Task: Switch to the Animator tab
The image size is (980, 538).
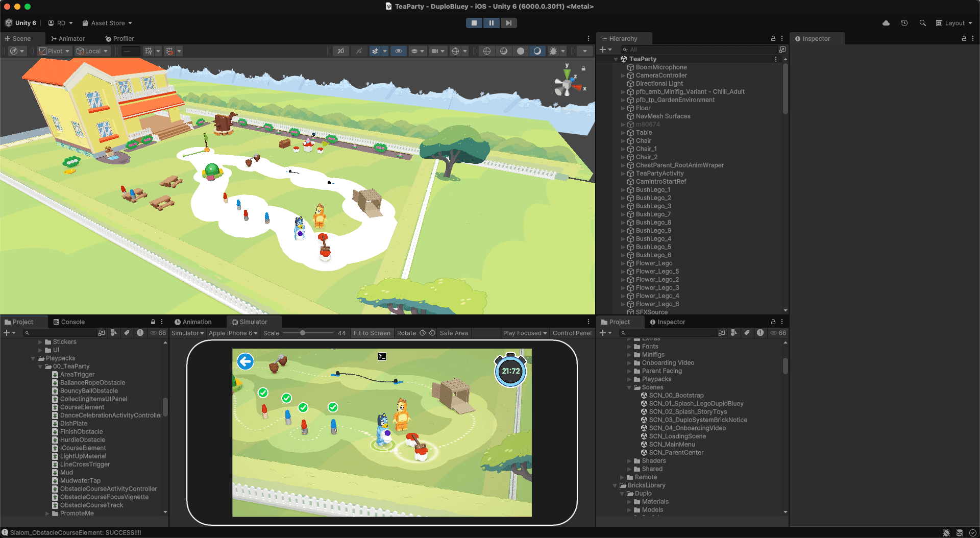Action: [68, 39]
